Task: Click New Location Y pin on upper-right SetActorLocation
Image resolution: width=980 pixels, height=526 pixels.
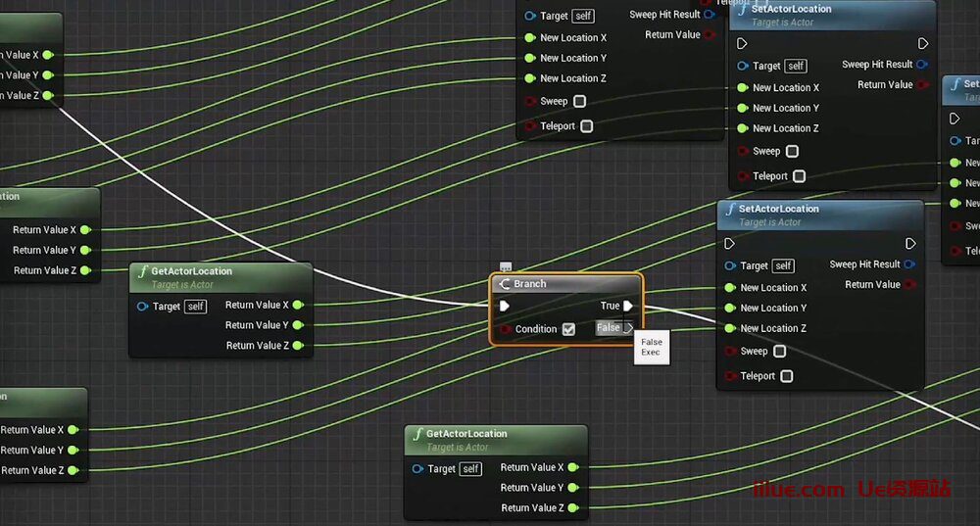Action: [743, 108]
